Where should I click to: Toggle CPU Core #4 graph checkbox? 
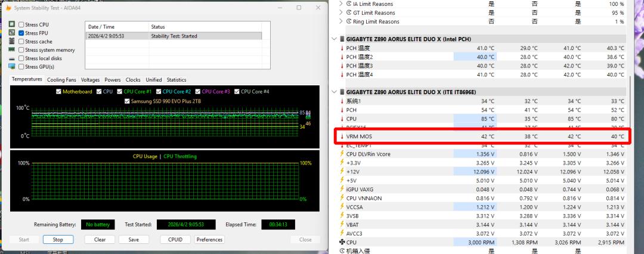(237, 92)
